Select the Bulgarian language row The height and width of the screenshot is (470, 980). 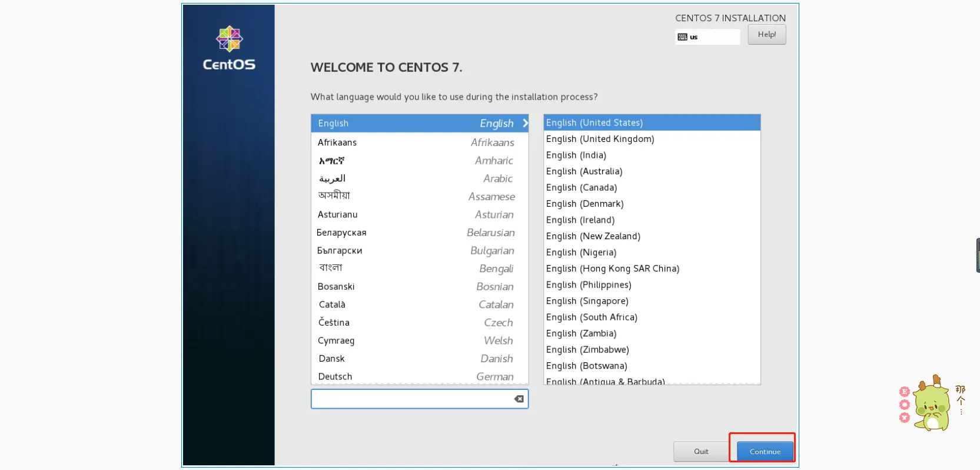pos(420,250)
